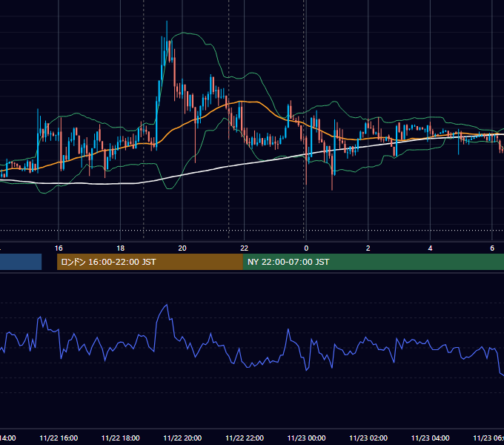The image size is (504, 445).
Task: Click the '11/23 02:00' date label
Action: 368,438
